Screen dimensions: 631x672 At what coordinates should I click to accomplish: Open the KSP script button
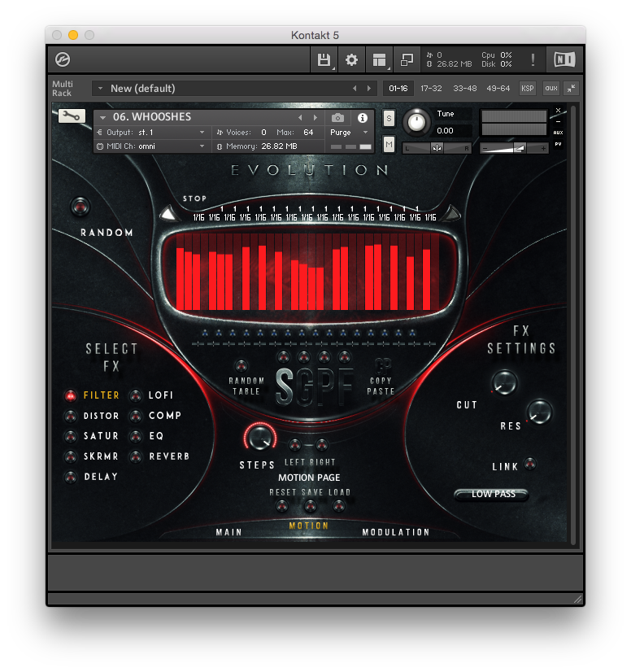528,89
